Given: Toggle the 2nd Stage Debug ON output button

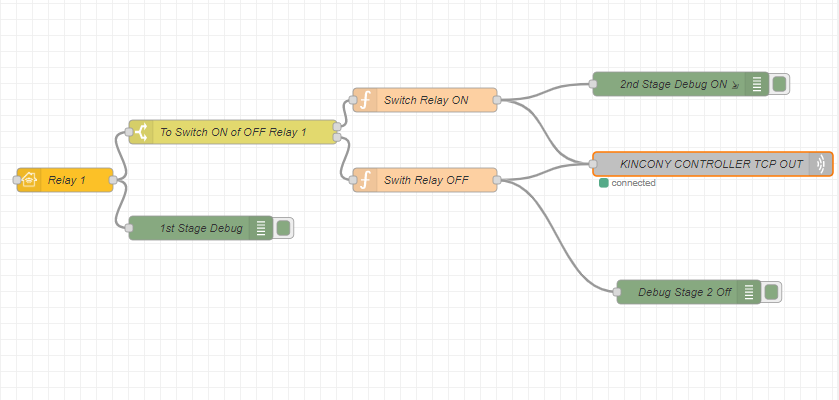Looking at the screenshot, I should click(x=779, y=84).
